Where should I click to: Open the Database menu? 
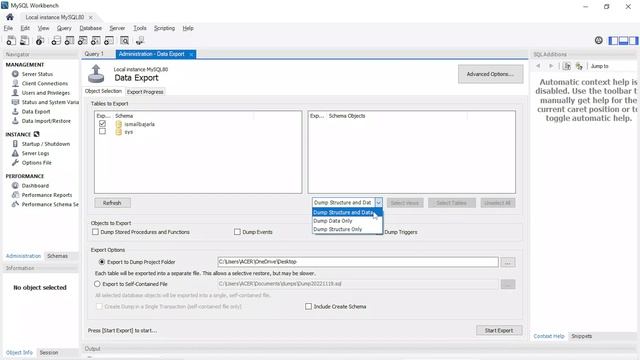91,28
